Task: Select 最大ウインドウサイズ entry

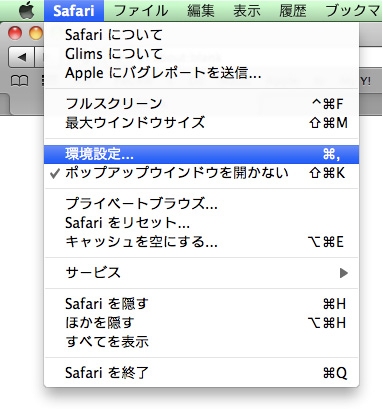Action: point(201,123)
